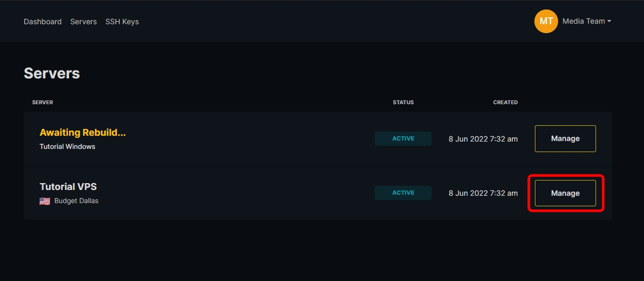
Task: Click the US flag icon beside Budget Dallas
Action: point(45,201)
